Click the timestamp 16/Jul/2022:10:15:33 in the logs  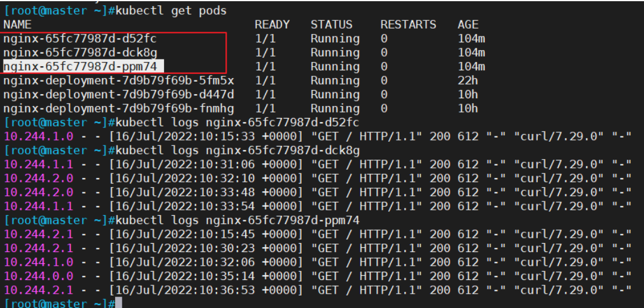point(185,136)
